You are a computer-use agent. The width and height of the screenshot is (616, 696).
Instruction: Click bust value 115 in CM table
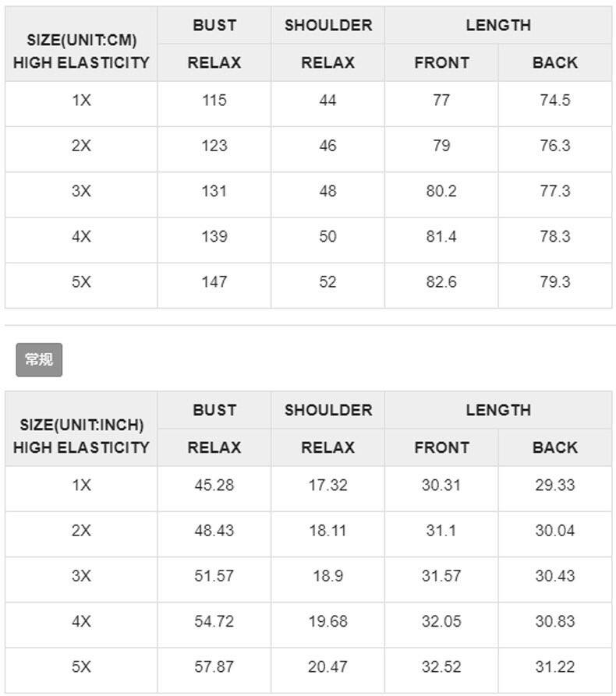point(214,101)
